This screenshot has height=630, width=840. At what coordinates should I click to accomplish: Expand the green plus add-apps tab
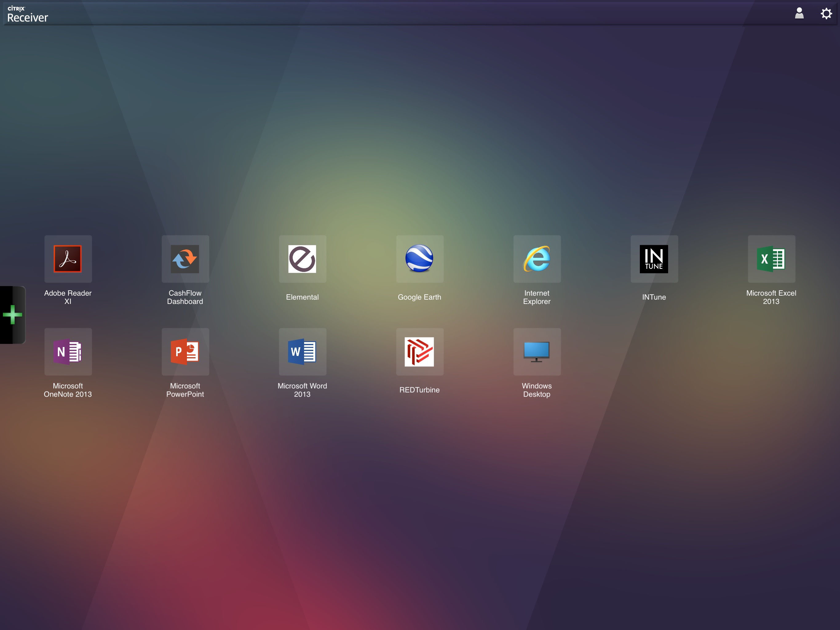(x=13, y=315)
